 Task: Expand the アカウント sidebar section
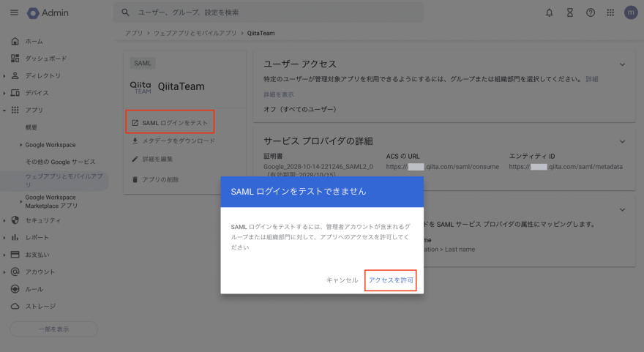tap(4, 272)
